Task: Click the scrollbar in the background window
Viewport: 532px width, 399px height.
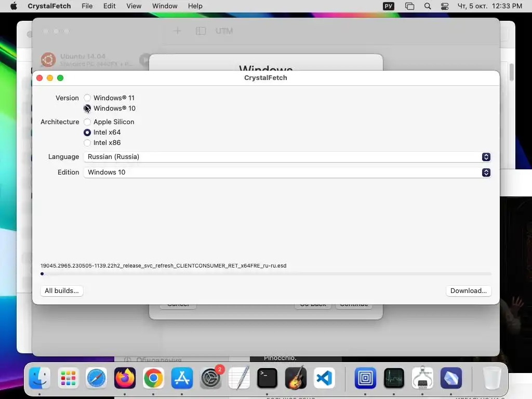Action: (x=511, y=72)
